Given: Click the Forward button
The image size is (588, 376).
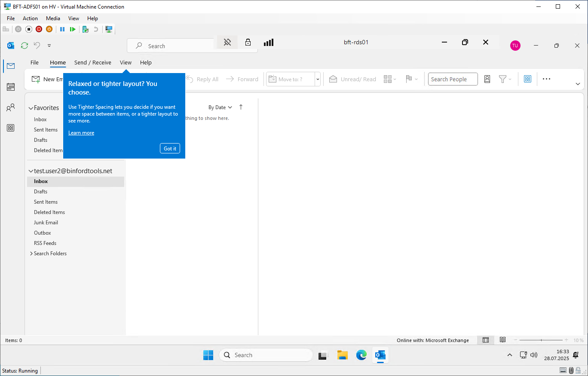Looking at the screenshot, I should click(242, 79).
